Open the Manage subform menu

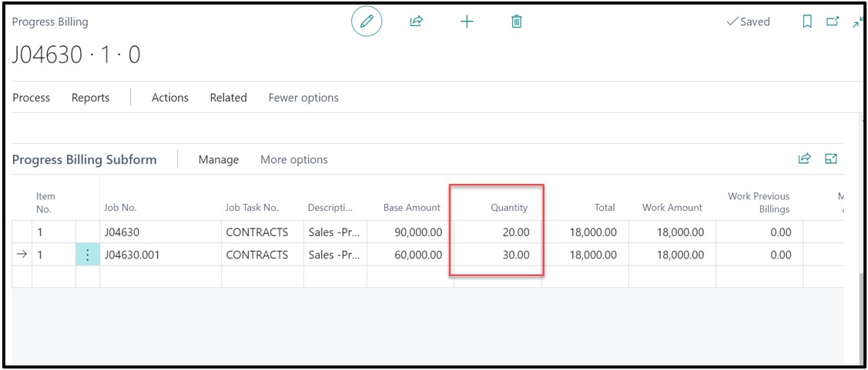219,160
